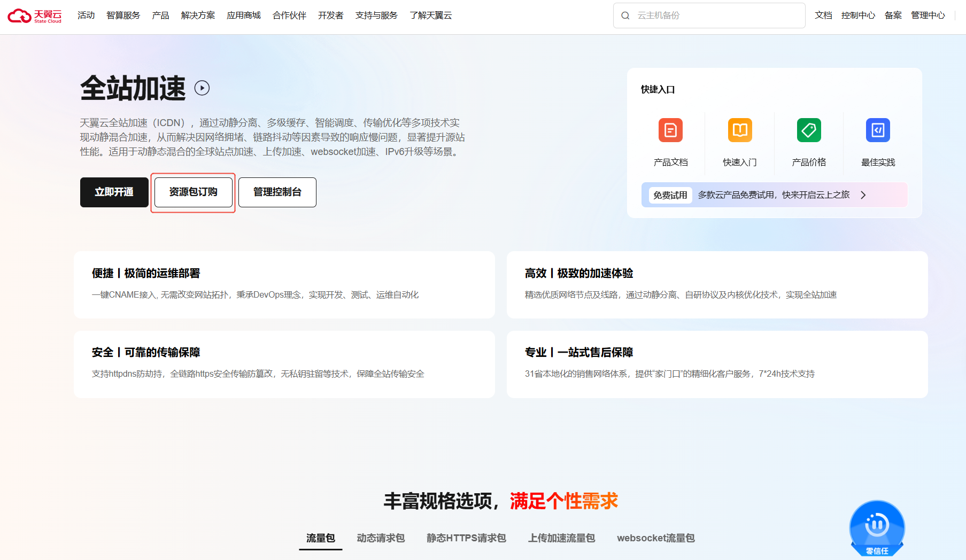Image resolution: width=966 pixels, height=560 pixels.
Task: Open the 管理中心 link
Action: click(928, 15)
